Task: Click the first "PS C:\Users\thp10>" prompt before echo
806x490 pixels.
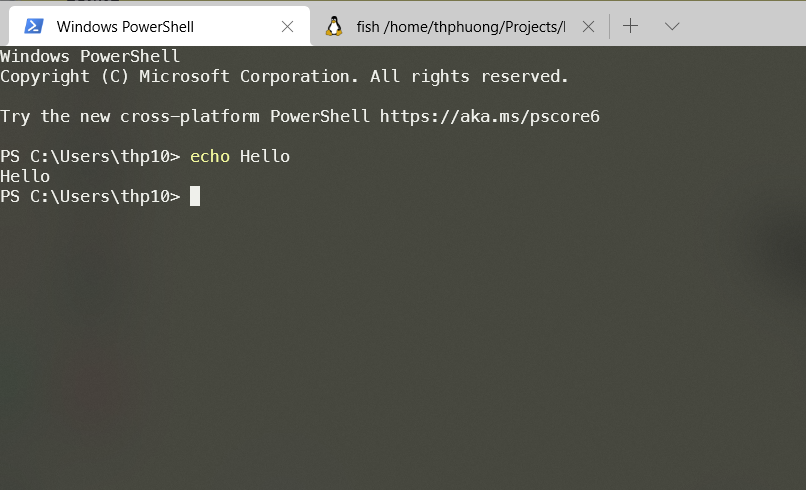Action: coord(90,156)
